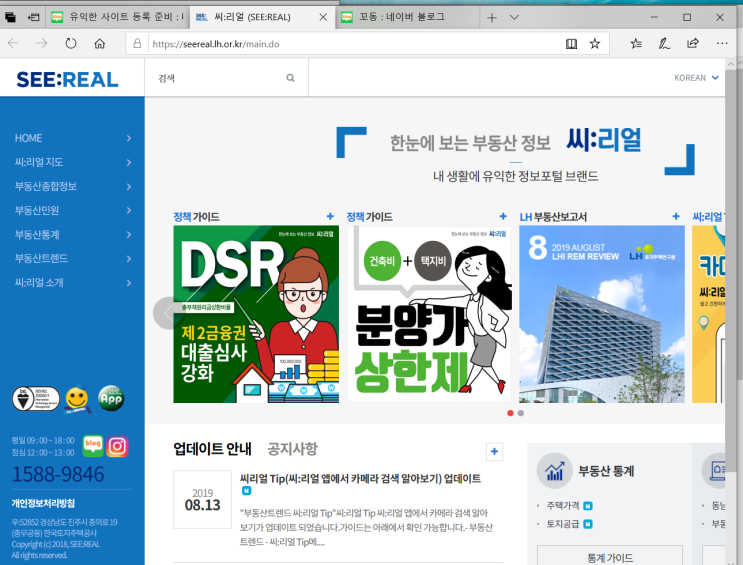Click the green App badge icon
This screenshot has height=565, width=743.
tap(111, 398)
